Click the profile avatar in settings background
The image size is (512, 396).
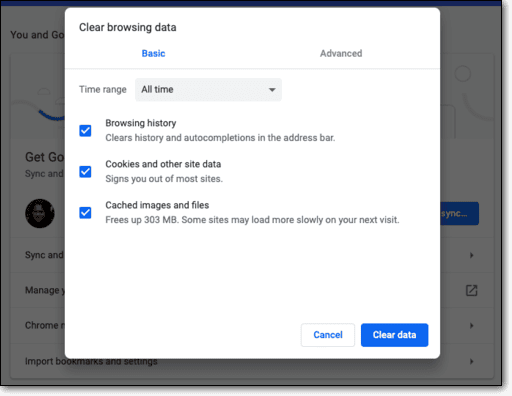[x=40, y=213]
